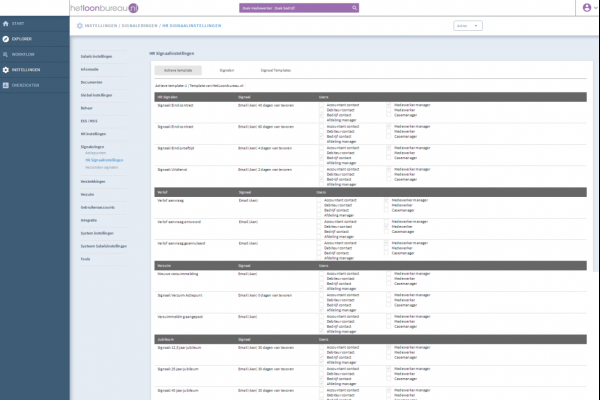Toggle Casemanager checkbox for Nieuwe verzuimmelding
Screen dimensions: 600x400
click(x=389, y=283)
